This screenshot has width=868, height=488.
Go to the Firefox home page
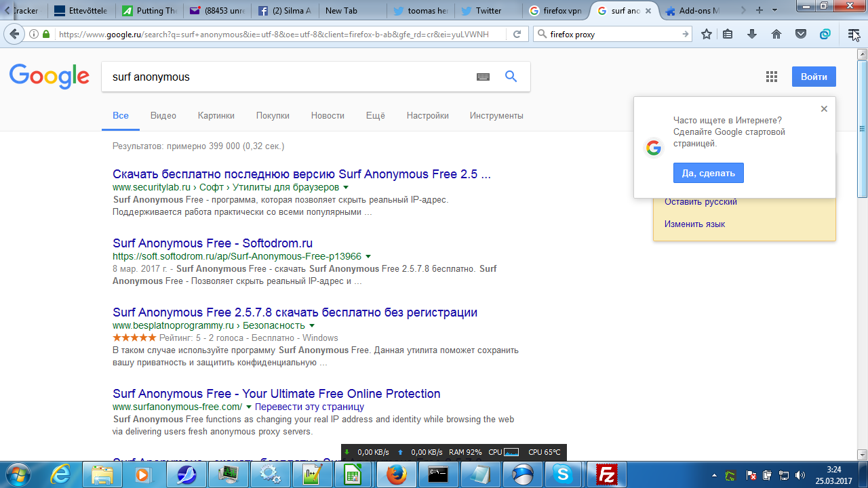coord(776,34)
